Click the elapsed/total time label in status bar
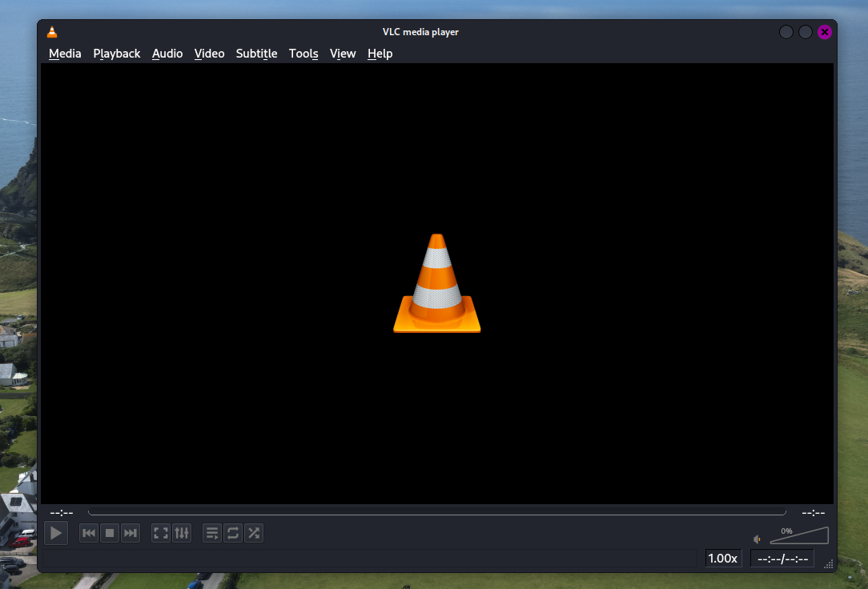 [x=782, y=559]
